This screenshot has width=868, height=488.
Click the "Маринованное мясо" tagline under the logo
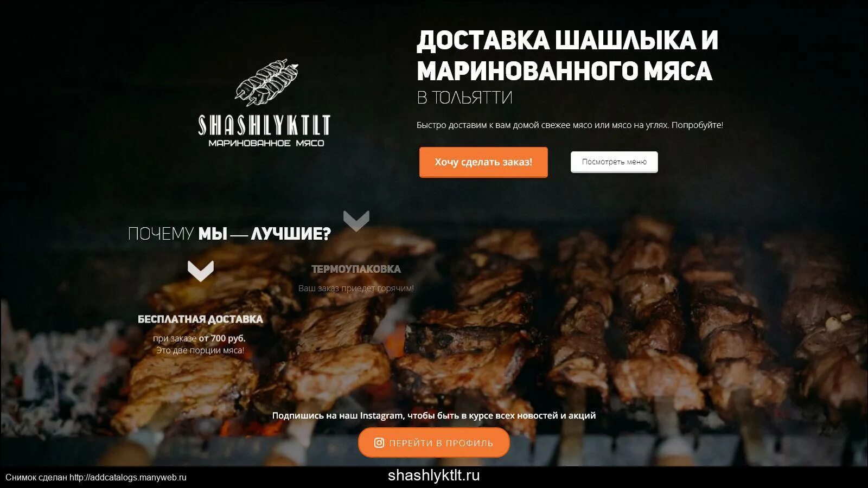click(x=266, y=143)
